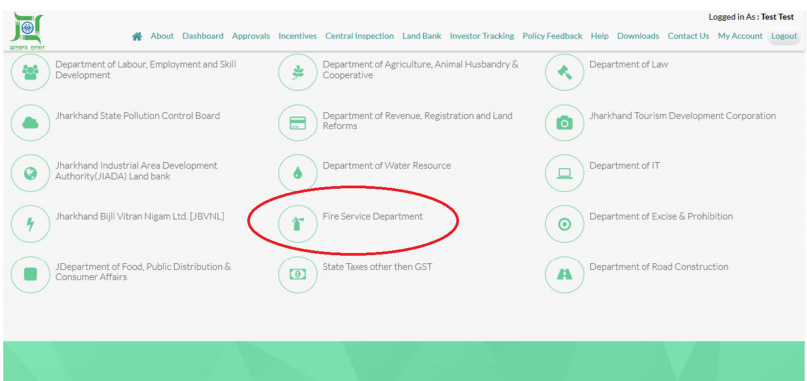Select Department of Water Resource link

[x=387, y=166]
